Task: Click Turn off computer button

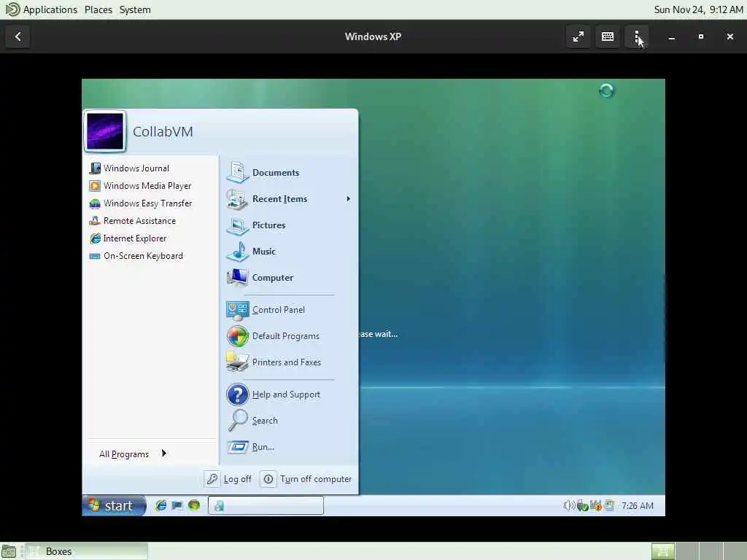Action: click(x=307, y=479)
